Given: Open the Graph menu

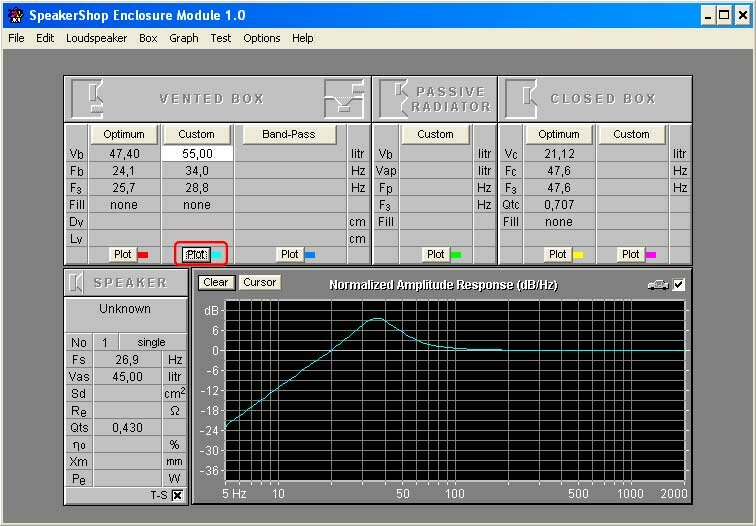Looking at the screenshot, I should [x=183, y=38].
